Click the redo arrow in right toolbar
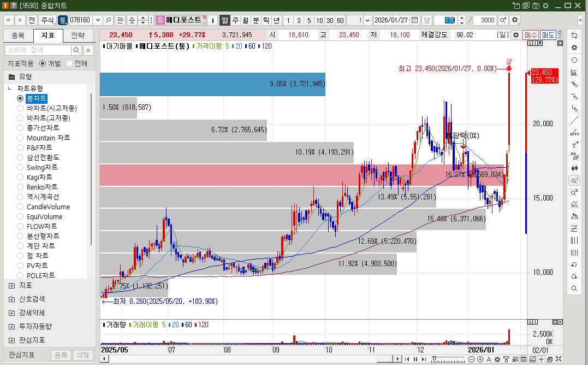This screenshot has height=365, width=588. click(x=574, y=276)
